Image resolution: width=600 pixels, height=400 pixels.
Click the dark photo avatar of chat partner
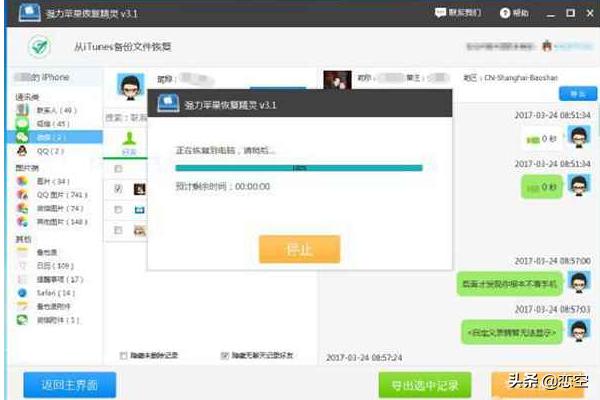tap(337, 80)
